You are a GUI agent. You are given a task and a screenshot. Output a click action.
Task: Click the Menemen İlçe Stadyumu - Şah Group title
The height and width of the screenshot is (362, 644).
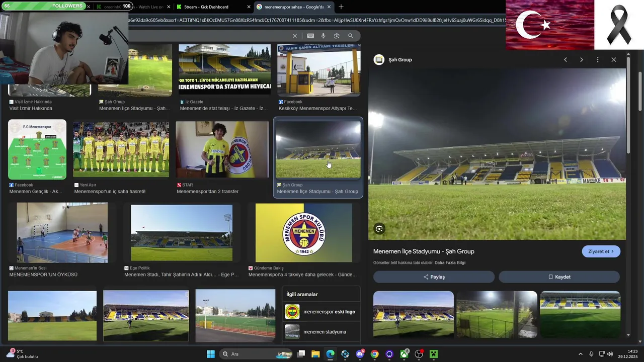[424, 251]
